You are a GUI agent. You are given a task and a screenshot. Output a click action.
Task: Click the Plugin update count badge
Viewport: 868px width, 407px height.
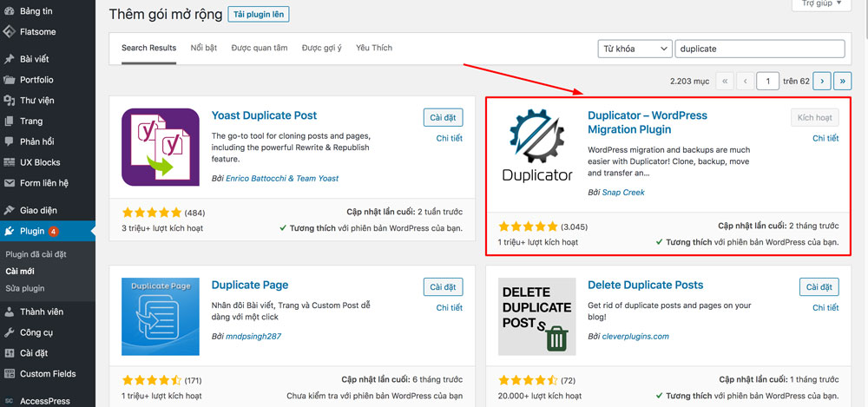(53, 232)
